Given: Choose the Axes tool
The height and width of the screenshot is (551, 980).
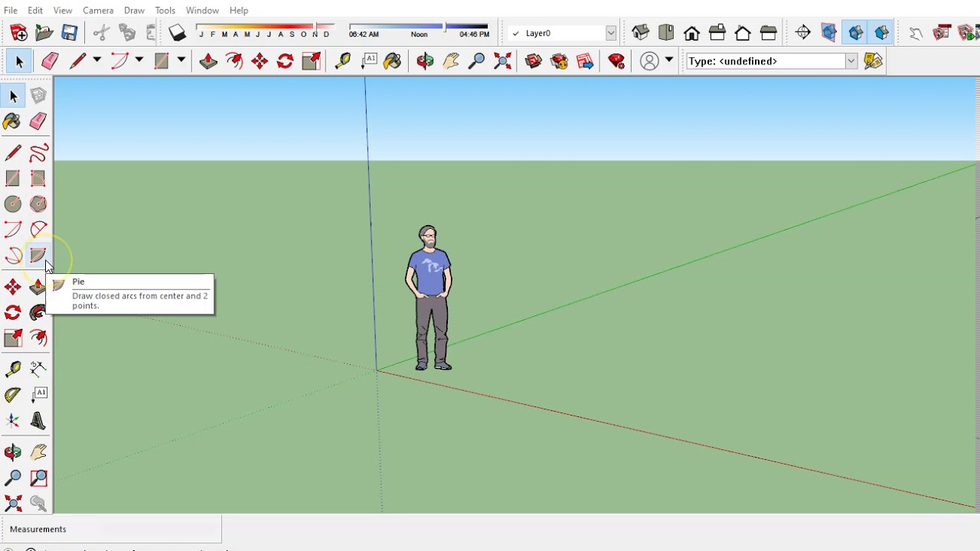Looking at the screenshot, I should tap(13, 420).
